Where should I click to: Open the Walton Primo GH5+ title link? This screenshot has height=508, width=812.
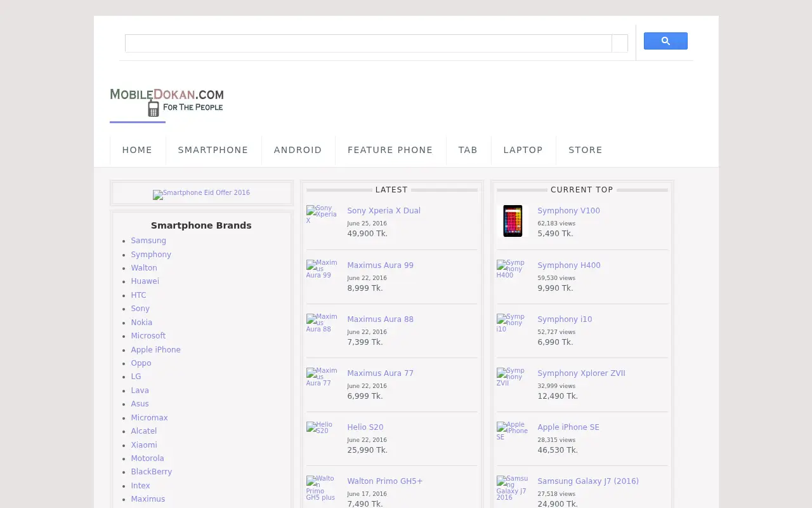point(385,481)
